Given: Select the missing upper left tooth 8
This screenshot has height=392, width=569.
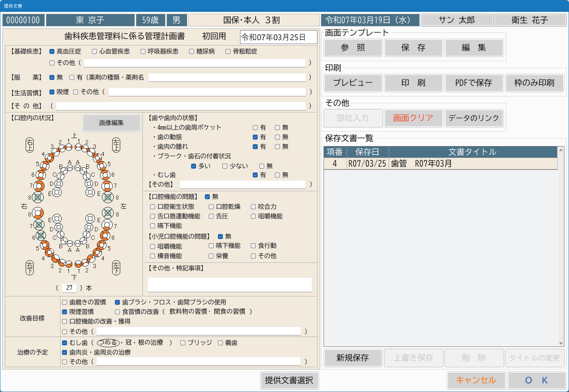Looking at the screenshot, I should [x=108, y=197].
